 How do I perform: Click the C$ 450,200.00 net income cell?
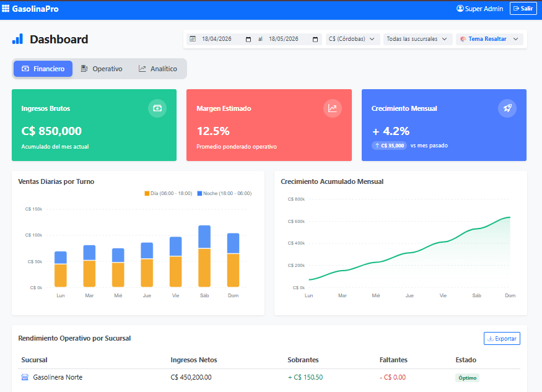coord(191,377)
